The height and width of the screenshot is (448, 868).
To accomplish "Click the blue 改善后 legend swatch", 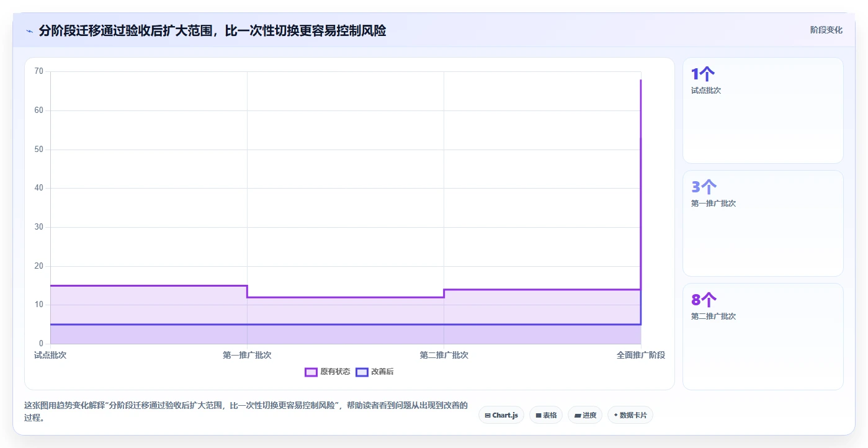I will pos(362,372).
